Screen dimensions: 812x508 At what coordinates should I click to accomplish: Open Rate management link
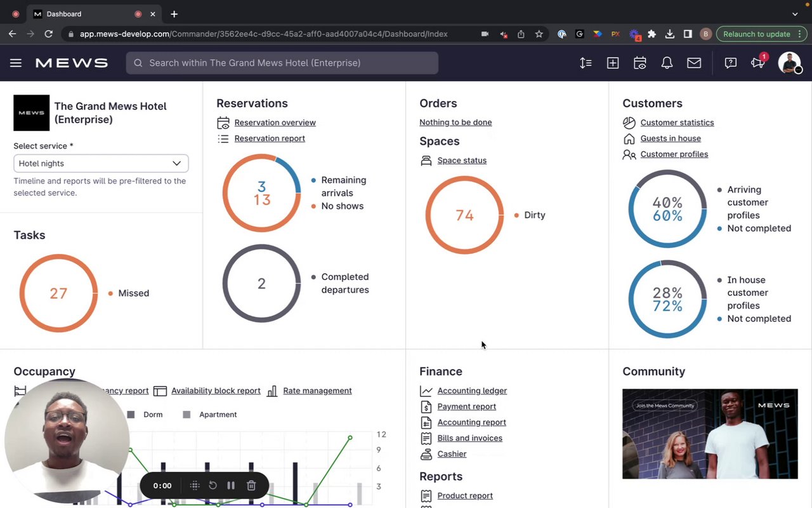317,391
